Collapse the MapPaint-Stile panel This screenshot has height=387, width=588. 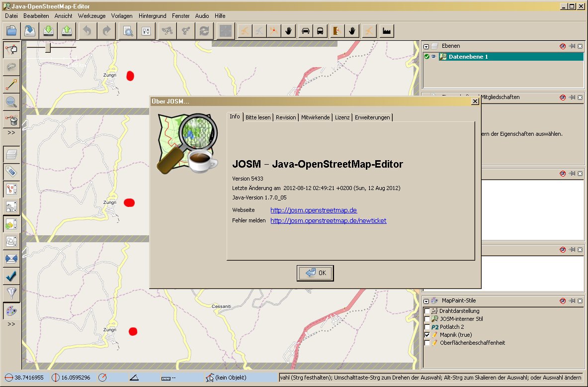click(426, 301)
